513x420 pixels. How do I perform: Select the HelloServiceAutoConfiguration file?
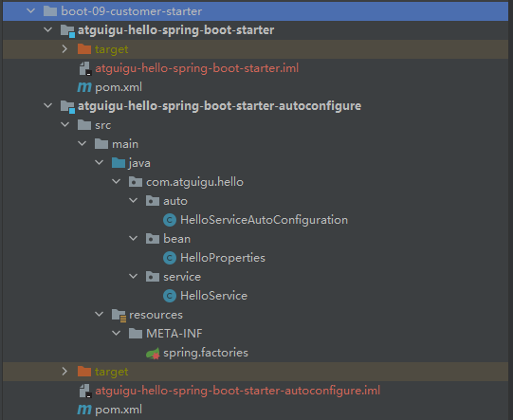[264, 220]
